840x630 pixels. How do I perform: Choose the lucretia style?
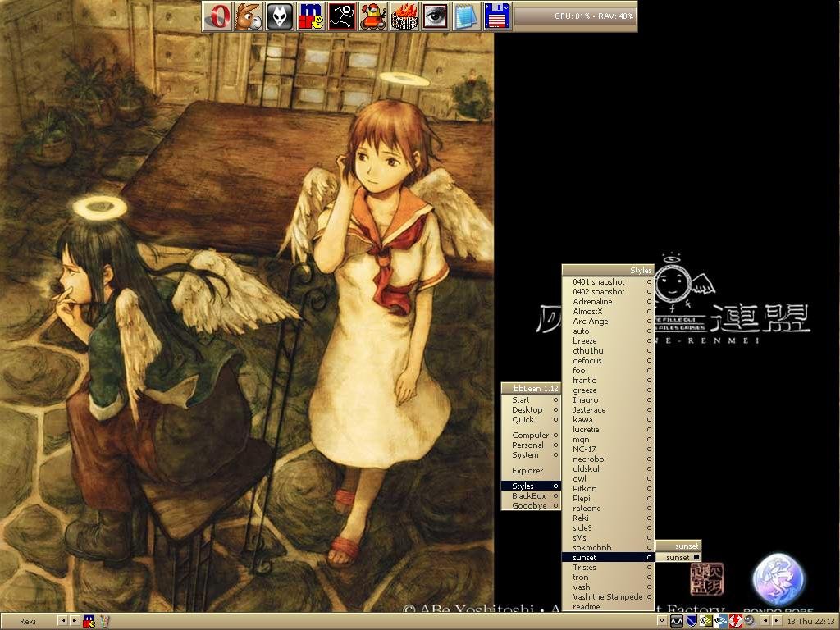point(608,429)
